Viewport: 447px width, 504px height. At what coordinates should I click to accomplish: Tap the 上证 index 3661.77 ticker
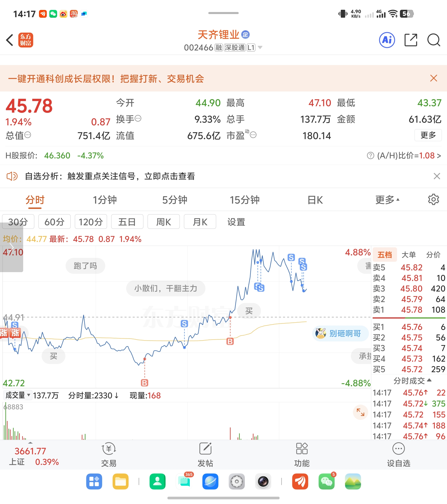point(34,456)
